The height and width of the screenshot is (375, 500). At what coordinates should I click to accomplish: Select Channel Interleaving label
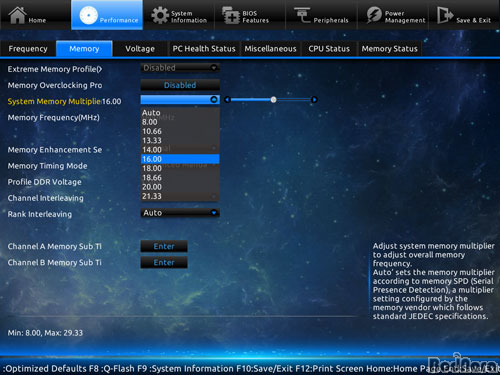coord(46,198)
